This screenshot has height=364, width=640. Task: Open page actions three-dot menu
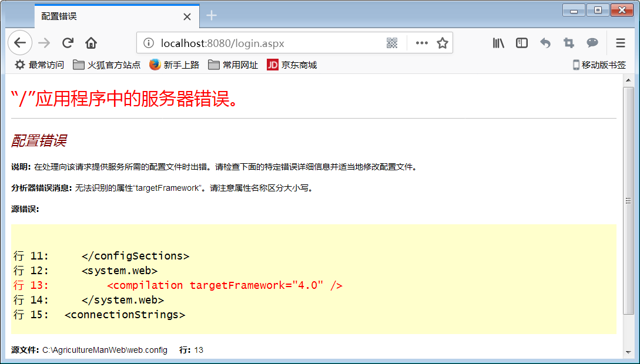click(x=421, y=43)
